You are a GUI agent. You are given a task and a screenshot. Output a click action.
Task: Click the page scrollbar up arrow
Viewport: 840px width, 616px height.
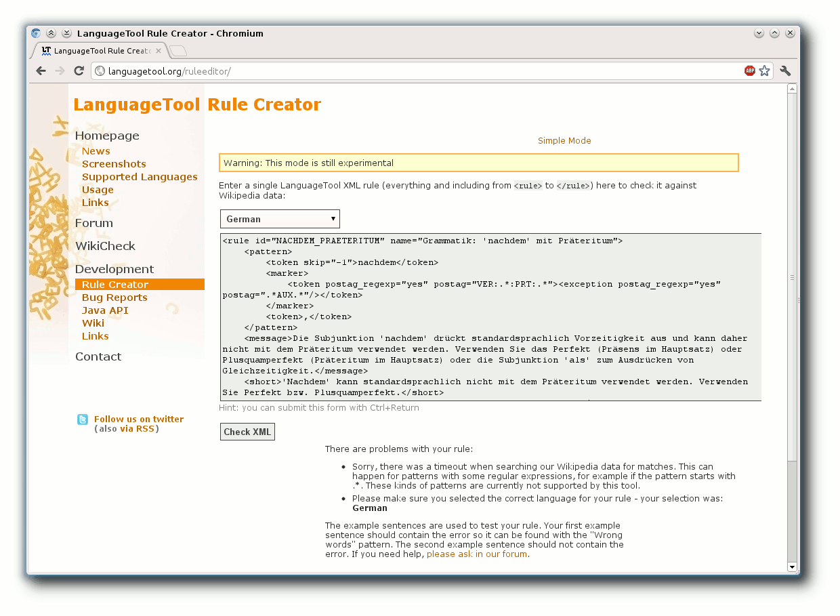(792, 89)
